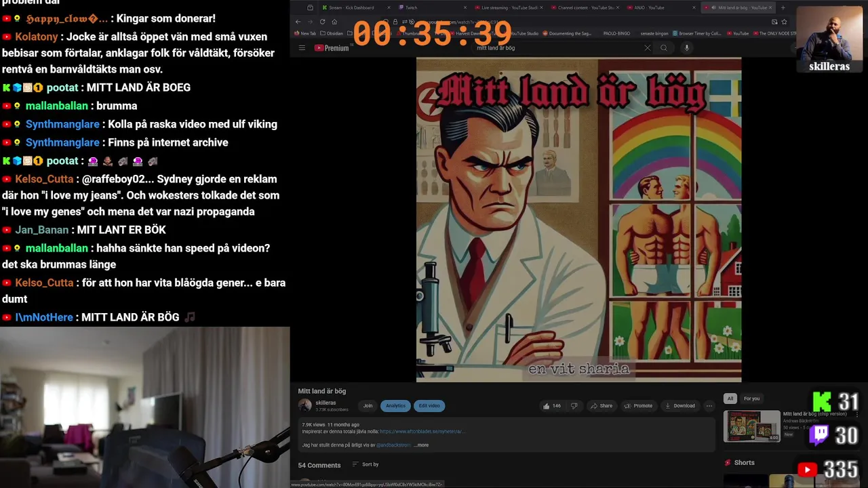
Task: Click the browser forward arrow
Action: click(310, 22)
